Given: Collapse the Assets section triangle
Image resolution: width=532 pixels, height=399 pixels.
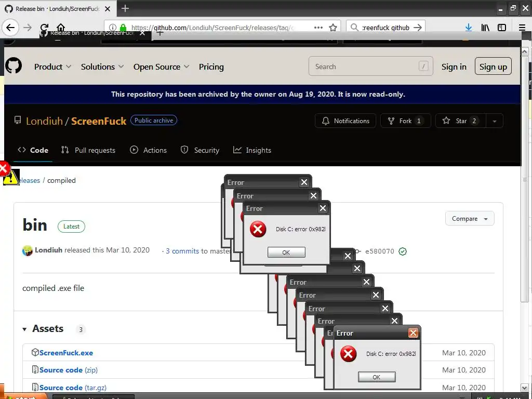Looking at the screenshot, I should tap(24, 329).
